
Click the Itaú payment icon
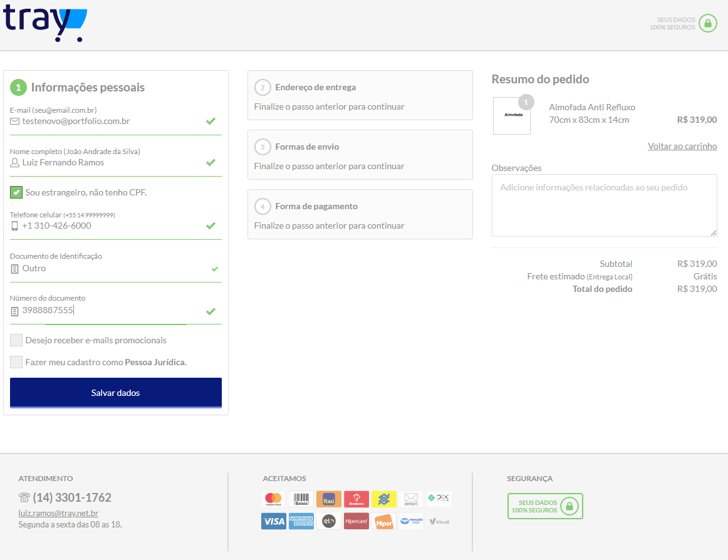[329, 499]
